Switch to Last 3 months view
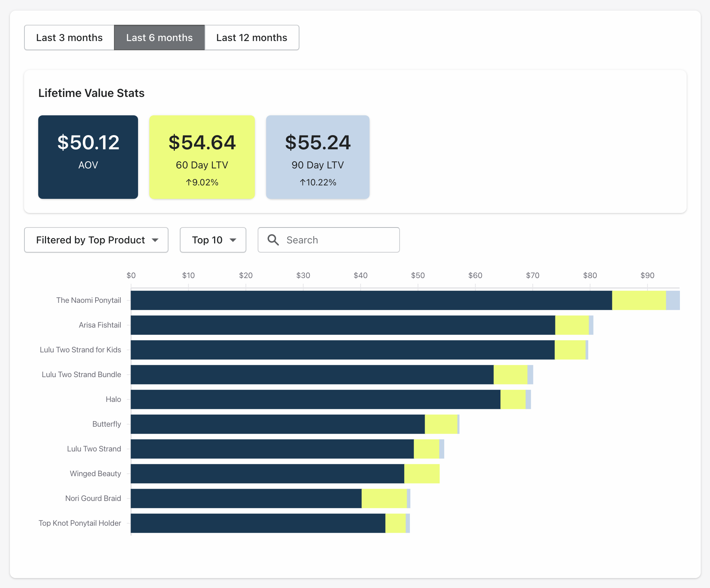The width and height of the screenshot is (710, 588). click(x=69, y=37)
